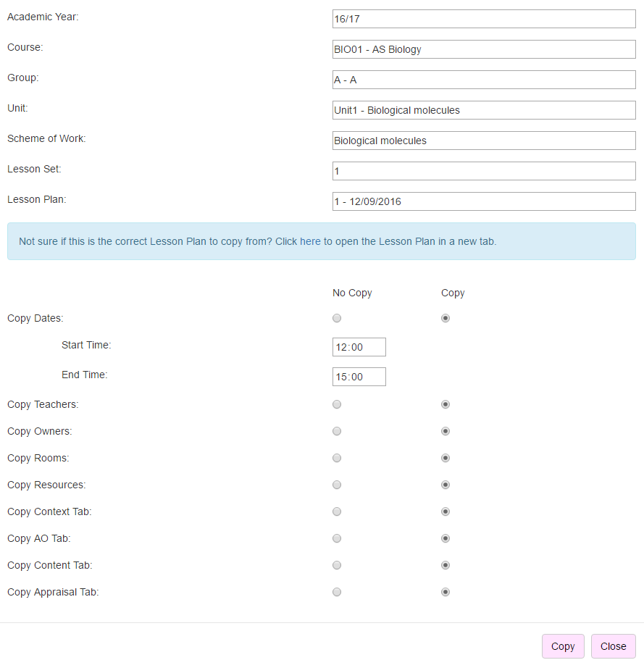Click the Lesson Plan field 1 - 12/09/2016
Image resolution: width=644 pixels, height=660 pixels.
click(484, 201)
